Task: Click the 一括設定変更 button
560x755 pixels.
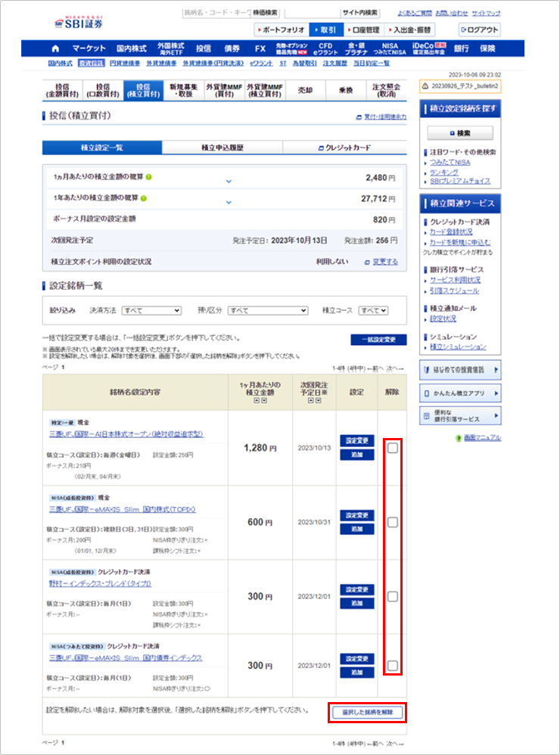Action: pyautogui.click(x=378, y=340)
